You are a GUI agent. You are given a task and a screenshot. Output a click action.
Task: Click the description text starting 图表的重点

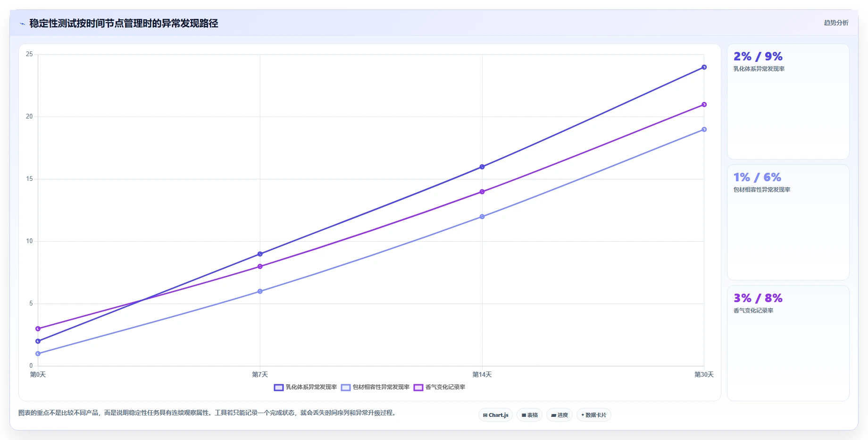[x=208, y=413]
